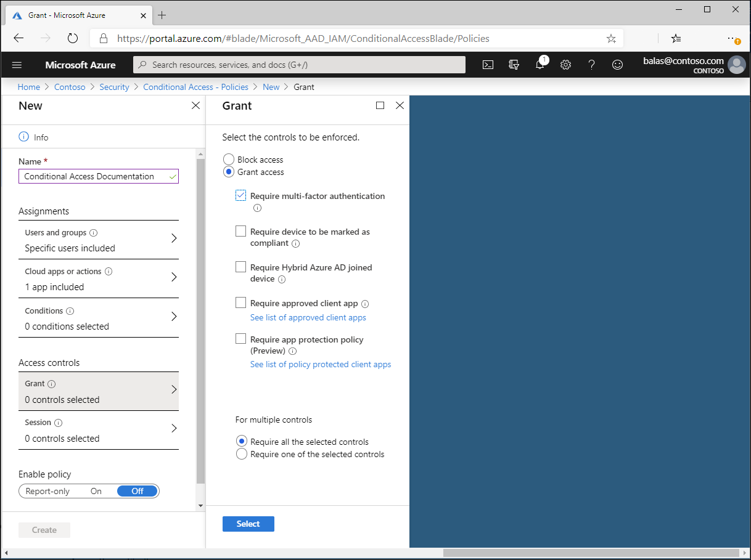Viewport: 751px width, 560px height.
Task: Uncheck Require multi-factor authentication
Action: click(241, 196)
